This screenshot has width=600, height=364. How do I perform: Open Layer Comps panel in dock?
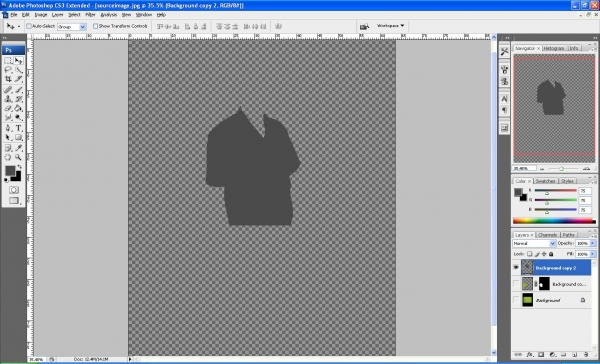[x=504, y=128]
